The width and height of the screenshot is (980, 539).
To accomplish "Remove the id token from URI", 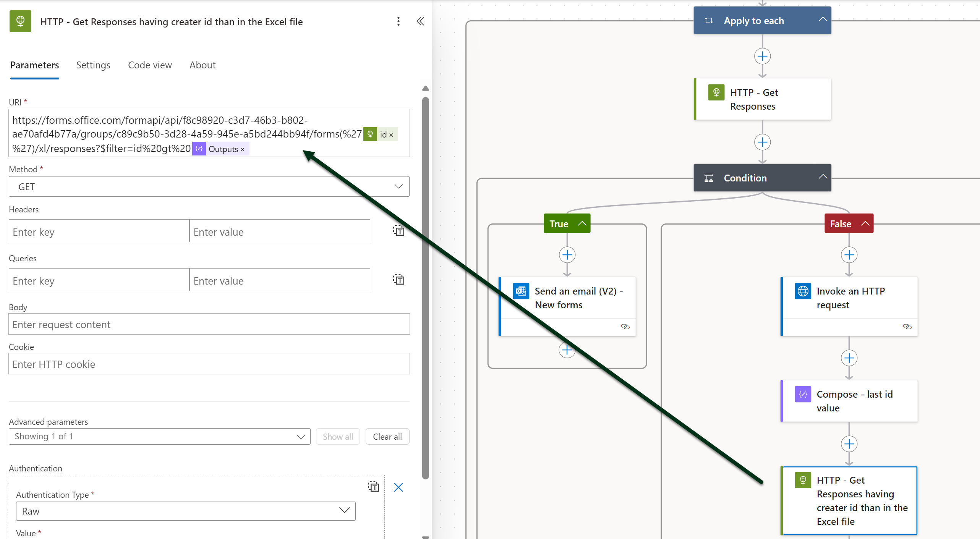I will pos(391,135).
